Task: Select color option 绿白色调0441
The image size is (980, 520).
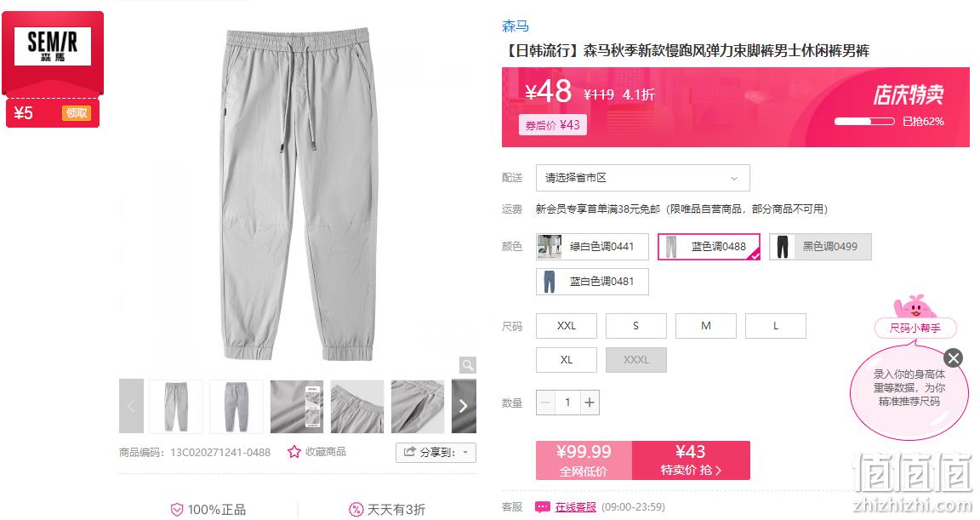Action: coord(592,246)
